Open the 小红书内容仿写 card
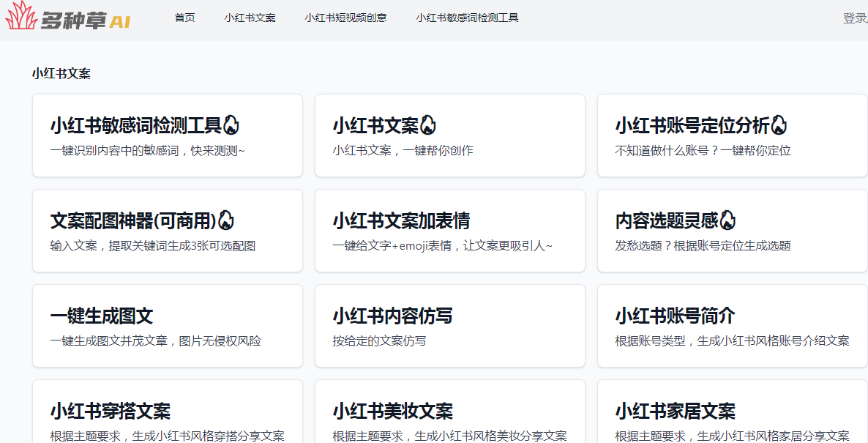The image size is (868, 443). click(x=450, y=326)
